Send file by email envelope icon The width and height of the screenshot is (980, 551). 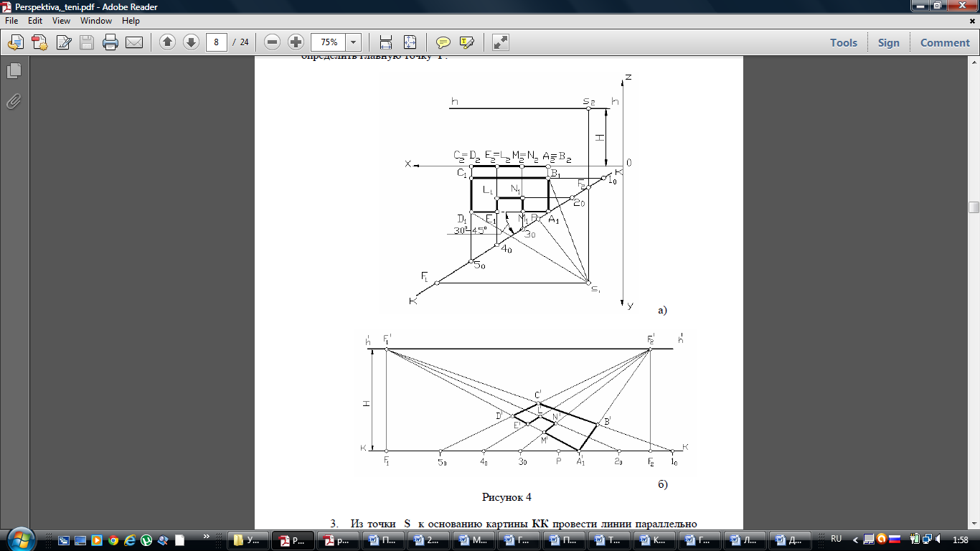pos(134,42)
